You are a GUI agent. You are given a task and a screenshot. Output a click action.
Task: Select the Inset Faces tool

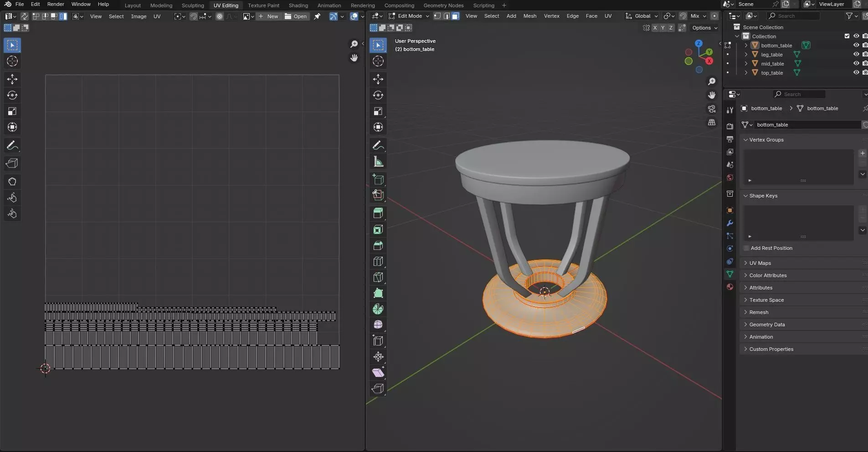[378, 229]
